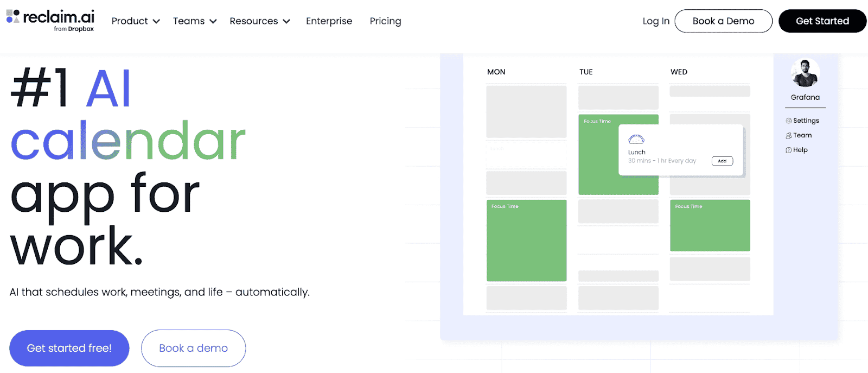Click the Settings gear icon
The width and height of the screenshot is (868, 373).
[x=789, y=121]
